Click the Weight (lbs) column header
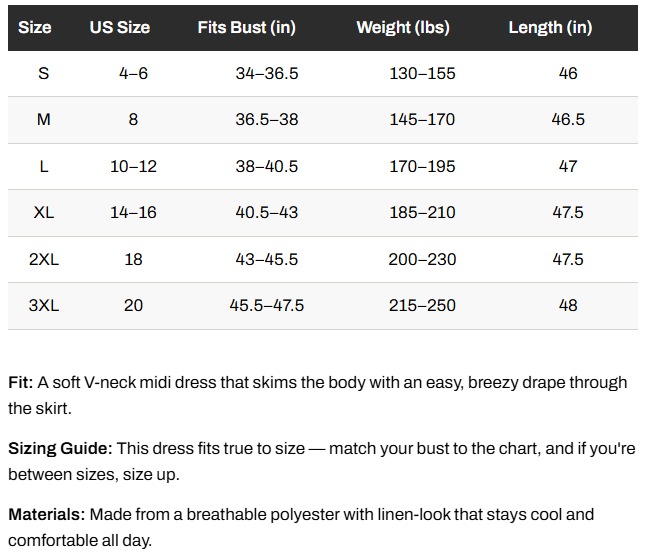Screen dimensions: 645x560 pyautogui.click(x=403, y=28)
